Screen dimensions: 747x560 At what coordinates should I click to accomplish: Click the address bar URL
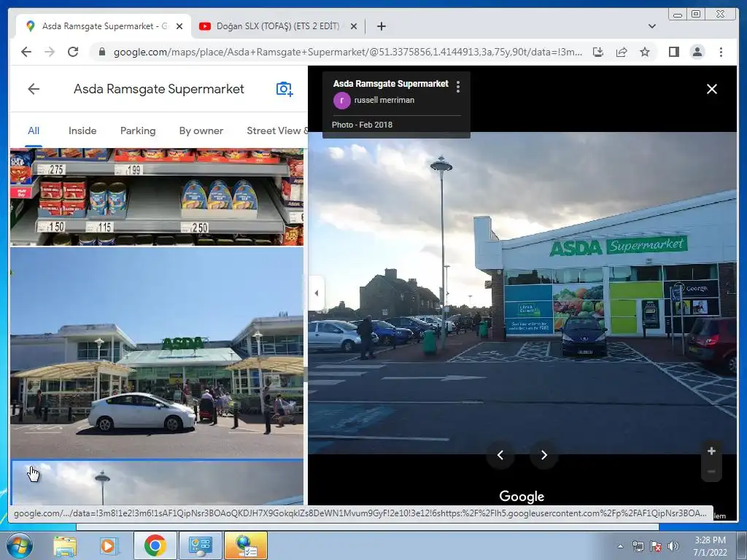[x=348, y=52]
